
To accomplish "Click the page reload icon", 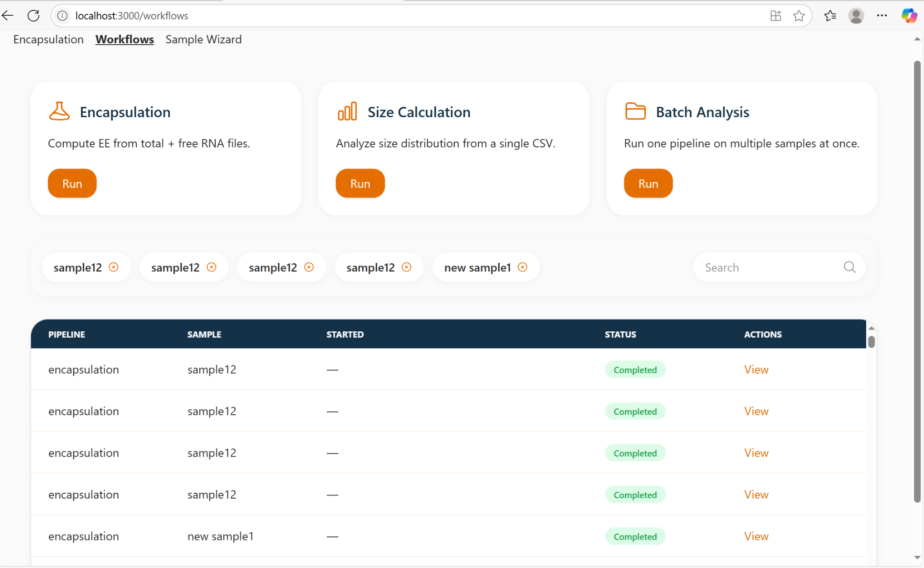I will (34, 15).
